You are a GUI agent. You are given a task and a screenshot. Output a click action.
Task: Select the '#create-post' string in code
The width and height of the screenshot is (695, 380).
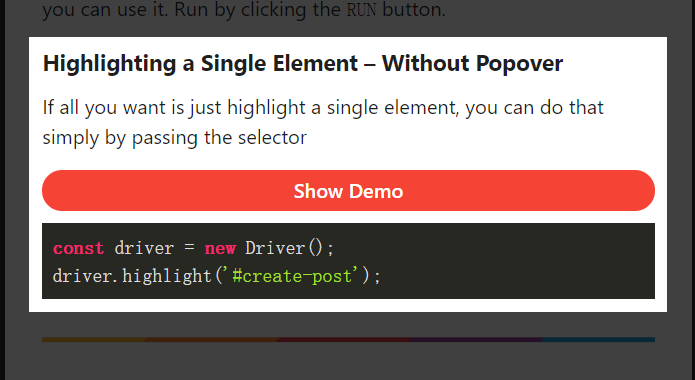[292, 276]
